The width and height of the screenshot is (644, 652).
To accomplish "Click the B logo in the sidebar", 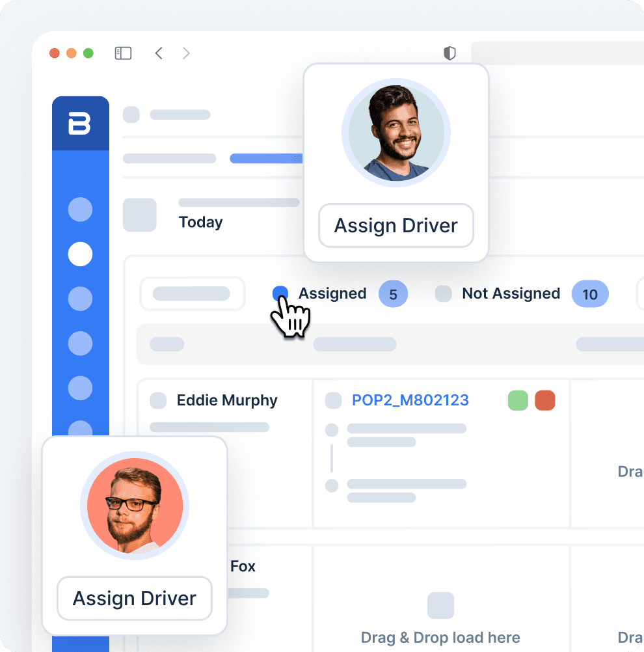I will pos(80,124).
